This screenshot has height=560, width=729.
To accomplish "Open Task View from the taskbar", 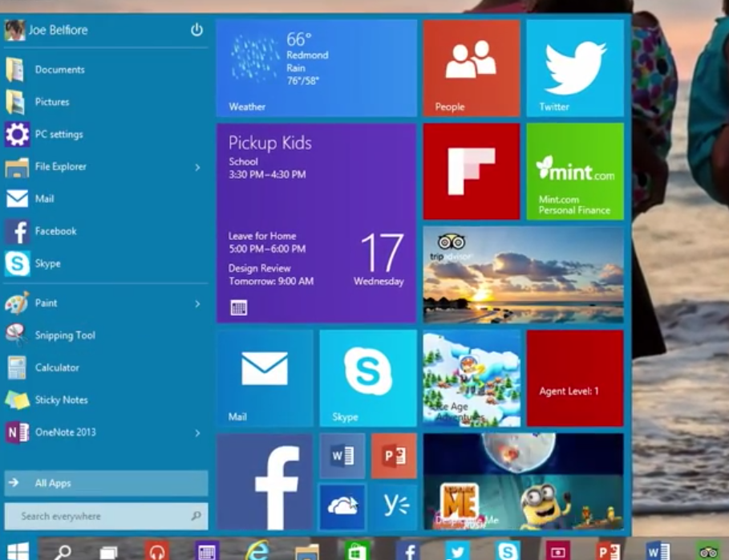I will (x=109, y=552).
